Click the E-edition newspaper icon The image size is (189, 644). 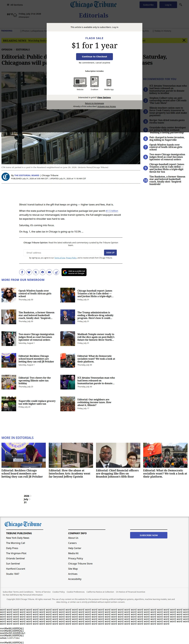(94, 81)
